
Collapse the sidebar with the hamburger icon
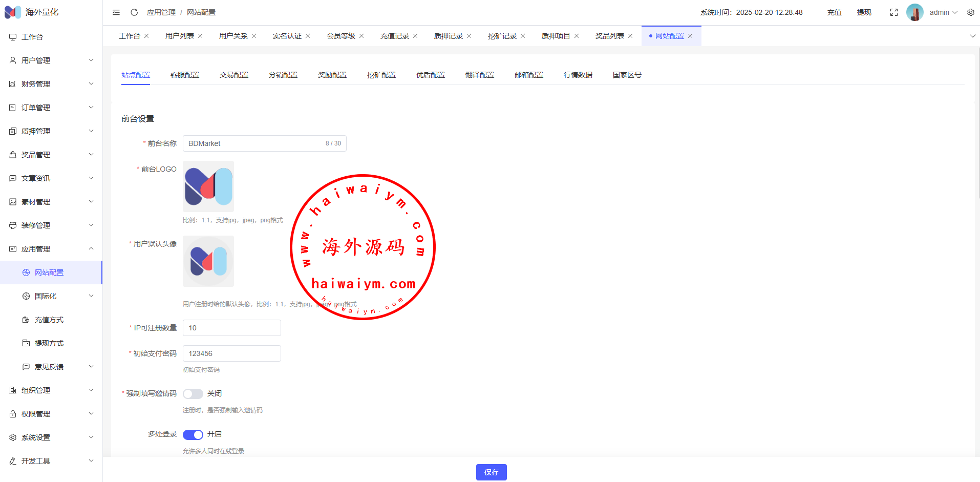(x=116, y=12)
